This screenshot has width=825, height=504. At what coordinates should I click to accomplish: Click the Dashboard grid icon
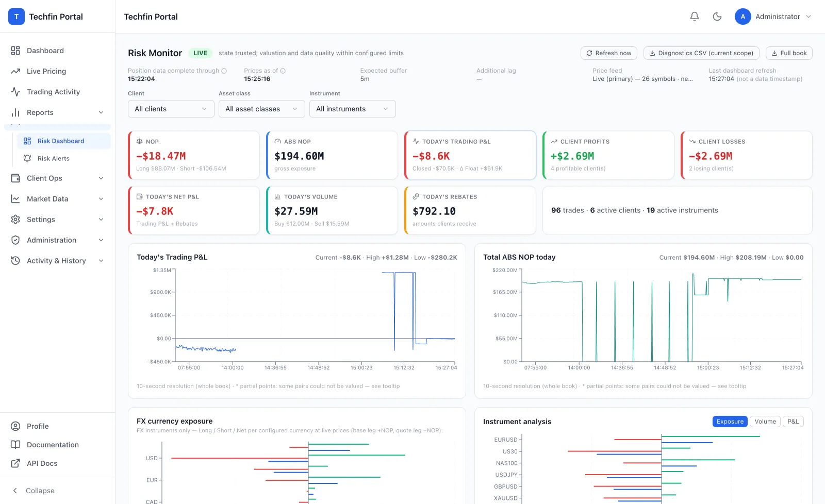click(15, 51)
